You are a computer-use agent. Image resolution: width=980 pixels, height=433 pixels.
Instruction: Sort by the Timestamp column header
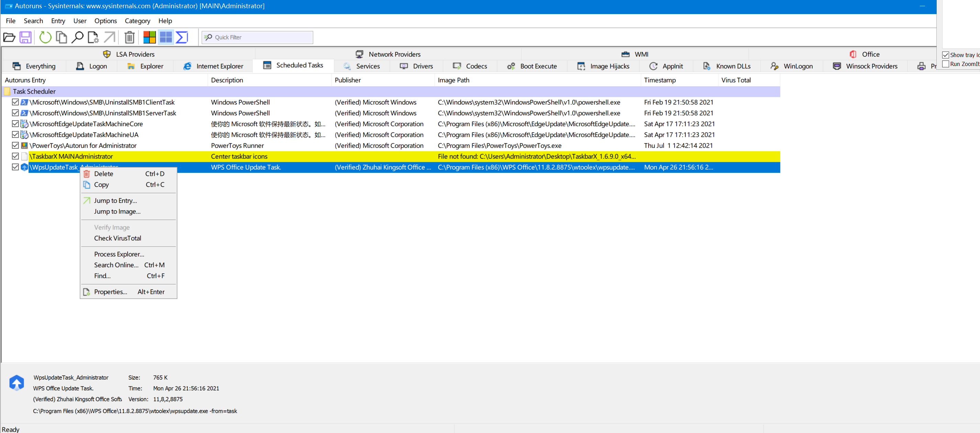click(680, 80)
